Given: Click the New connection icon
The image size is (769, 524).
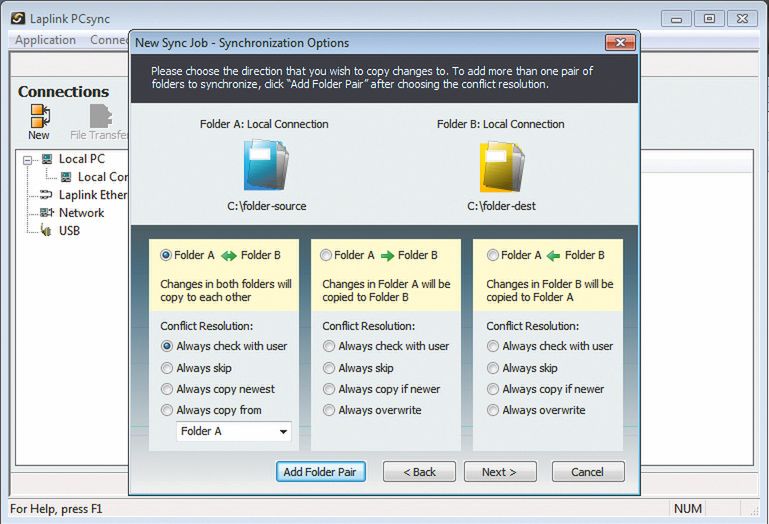Looking at the screenshot, I should (x=40, y=116).
